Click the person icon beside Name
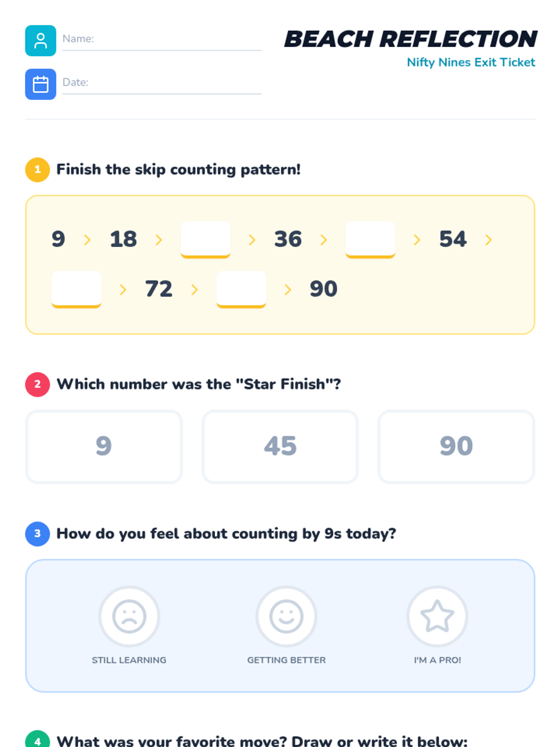This screenshot has height=747, width=560. pos(41,41)
